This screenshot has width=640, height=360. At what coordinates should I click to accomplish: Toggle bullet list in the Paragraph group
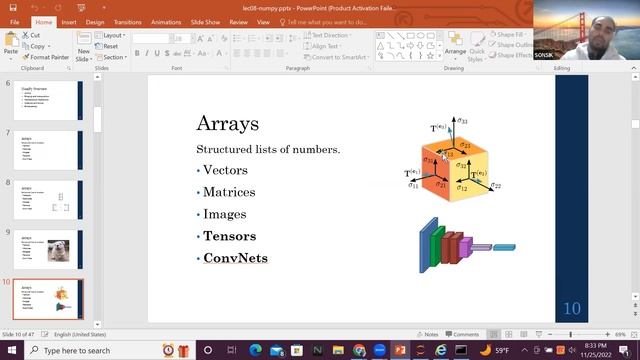237,38
